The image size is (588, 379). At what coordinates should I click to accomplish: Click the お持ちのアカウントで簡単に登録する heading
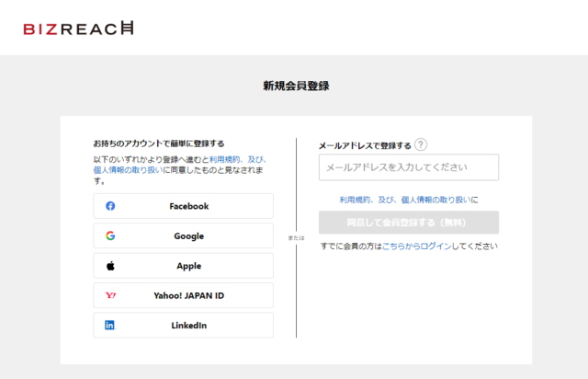pos(159,144)
